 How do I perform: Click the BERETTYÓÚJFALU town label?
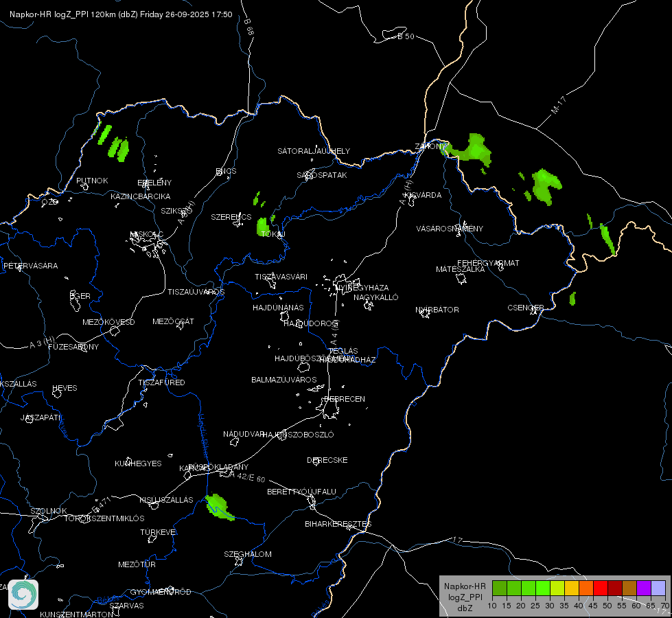(302, 492)
